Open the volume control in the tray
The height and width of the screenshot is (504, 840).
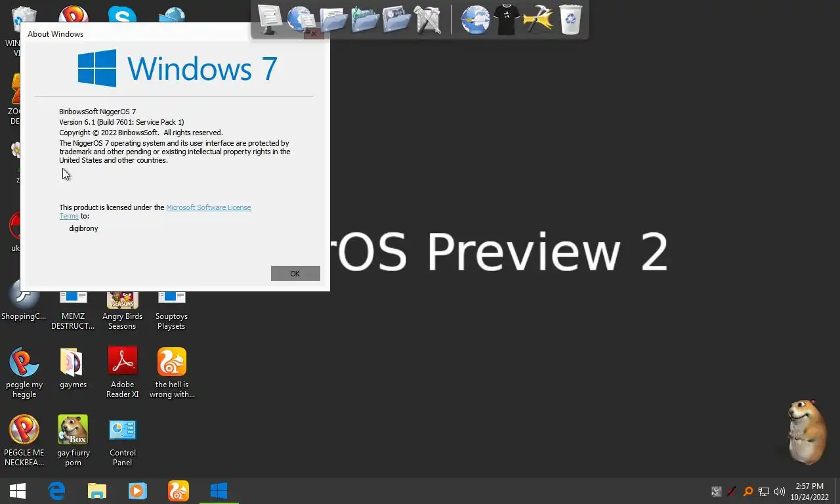[x=780, y=491]
